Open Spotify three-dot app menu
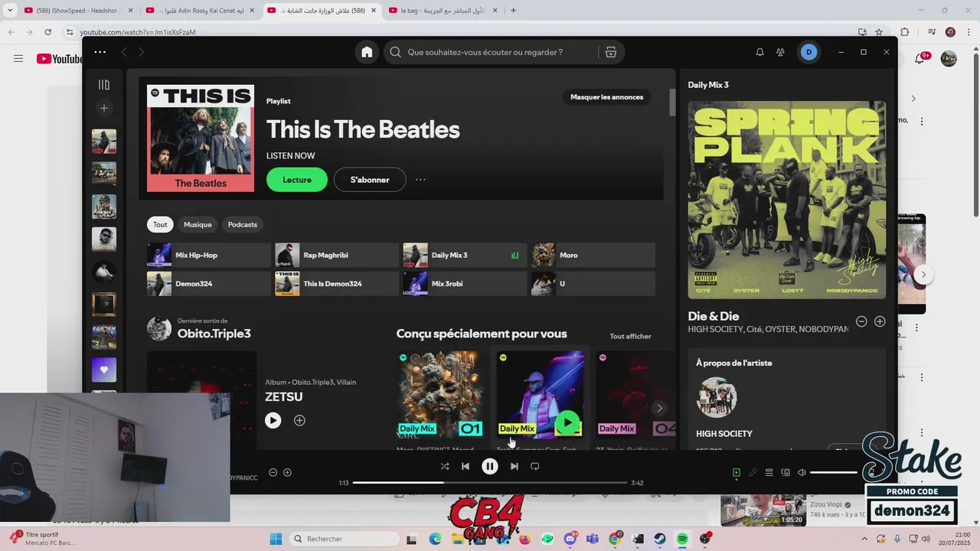This screenshot has height=551, width=980. point(100,52)
